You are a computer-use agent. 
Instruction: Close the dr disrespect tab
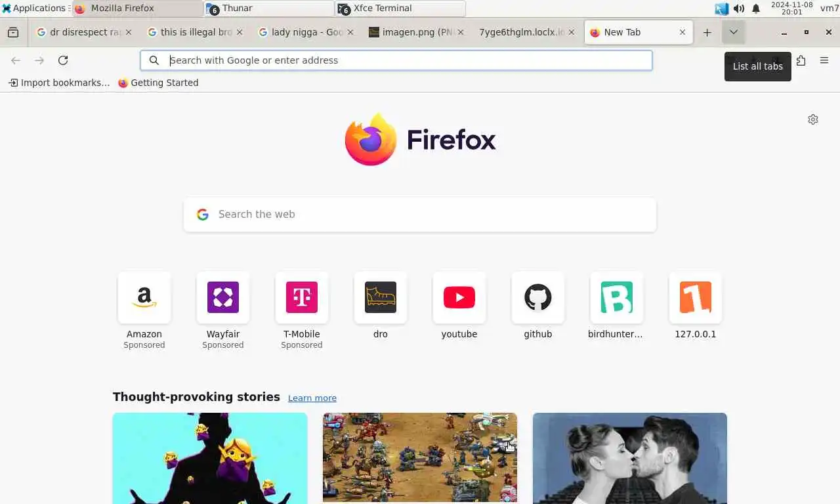pos(129,32)
